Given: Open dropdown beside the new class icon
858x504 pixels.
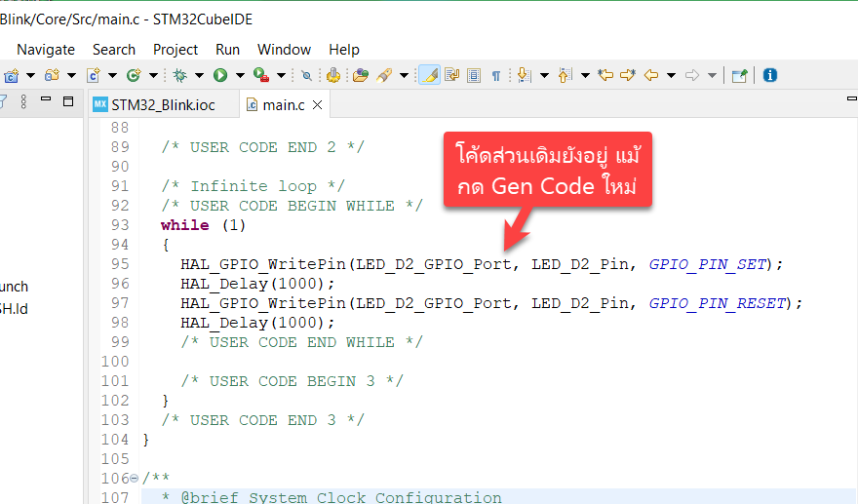Looking at the screenshot, I should (x=154, y=75).
